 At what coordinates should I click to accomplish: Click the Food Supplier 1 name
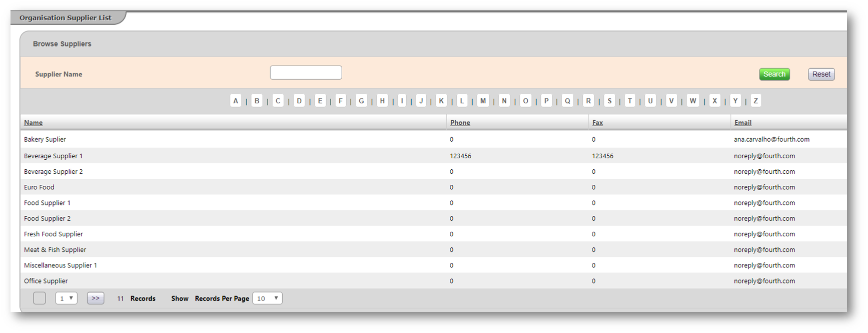47,203
